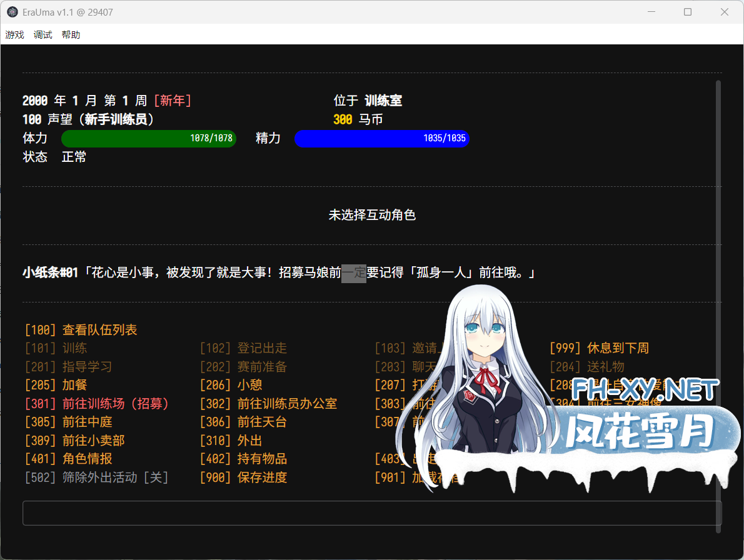Open [402] 持有物品
The width and height of the screenshot is (744, 560).
pyautogui.click(x=243, y=459)
